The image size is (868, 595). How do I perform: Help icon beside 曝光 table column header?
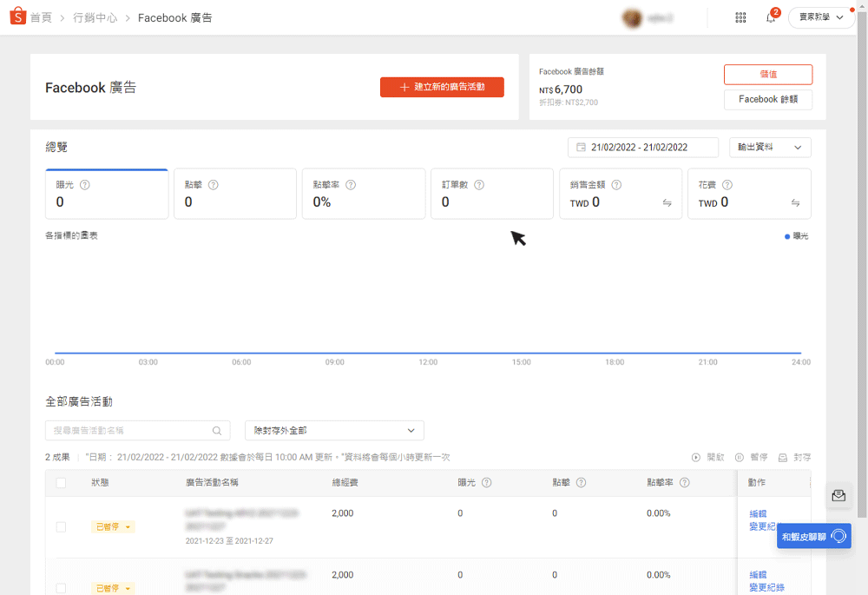487,483
